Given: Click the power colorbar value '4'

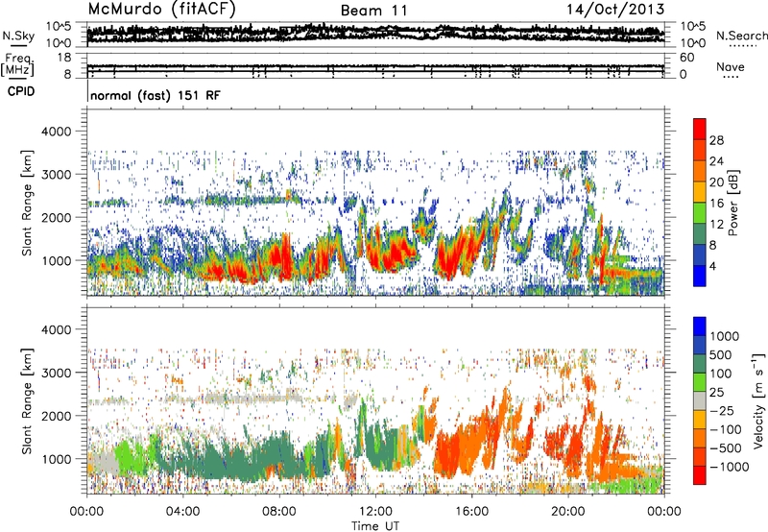Looking at the screenshot, I should (712, 266).
